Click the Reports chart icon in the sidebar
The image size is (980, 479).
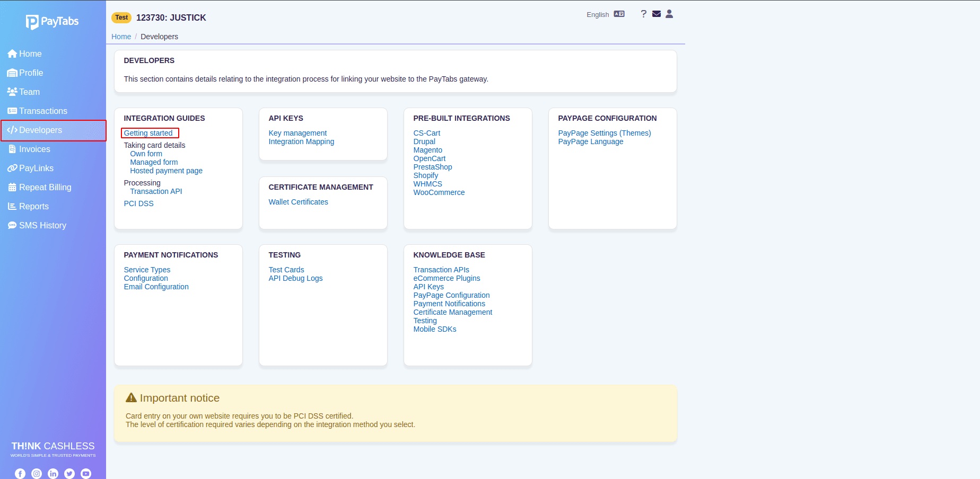pyautogui.click(x=12, y=206)
